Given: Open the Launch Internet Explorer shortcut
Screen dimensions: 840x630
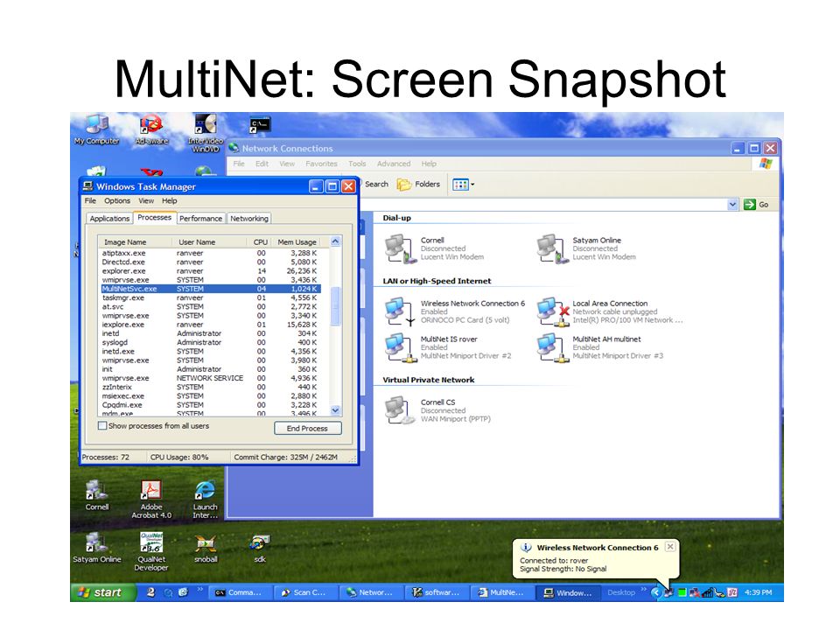Looking at the screenshot, I should coord(205,500).
